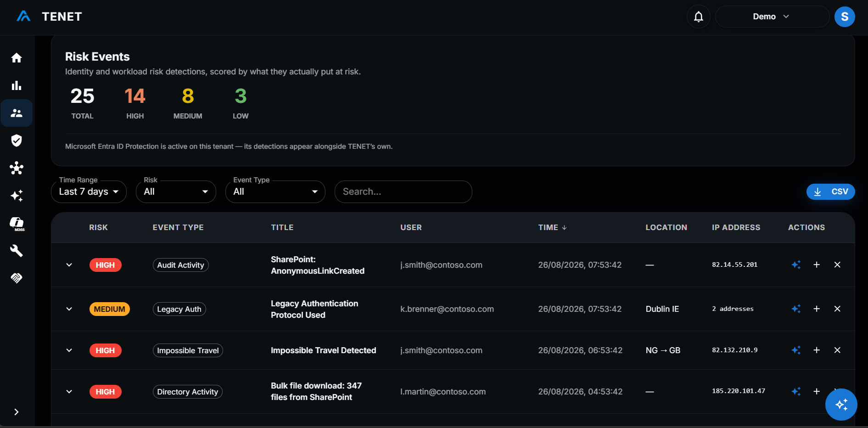Sort by LOCATION column header
868x428 pixels.
tap(666, 227)
